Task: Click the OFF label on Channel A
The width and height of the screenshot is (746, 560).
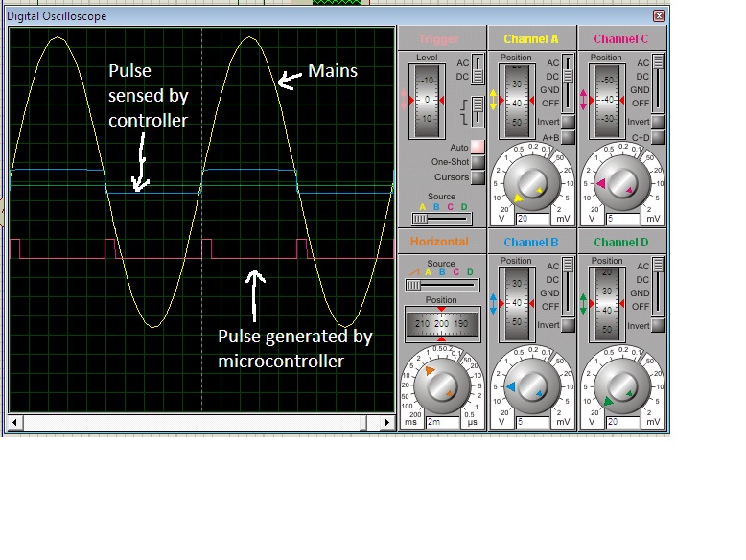Action: tap(550, 103)
